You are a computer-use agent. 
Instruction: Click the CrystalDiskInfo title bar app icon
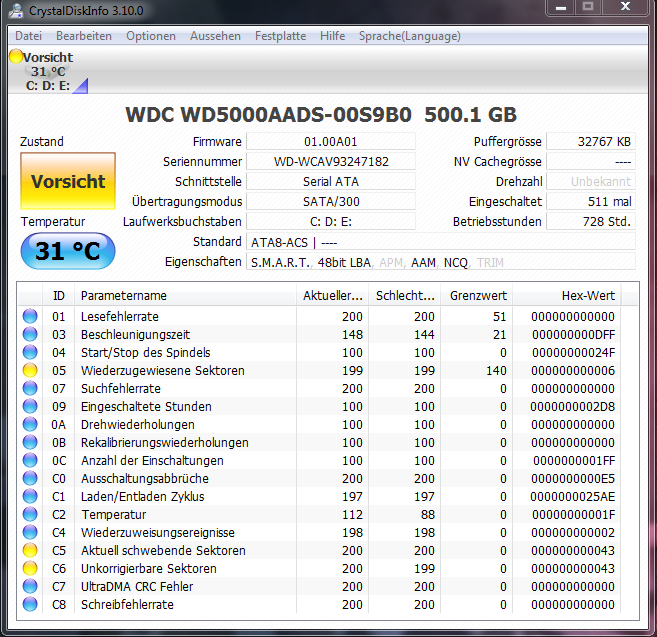point(16,10)
